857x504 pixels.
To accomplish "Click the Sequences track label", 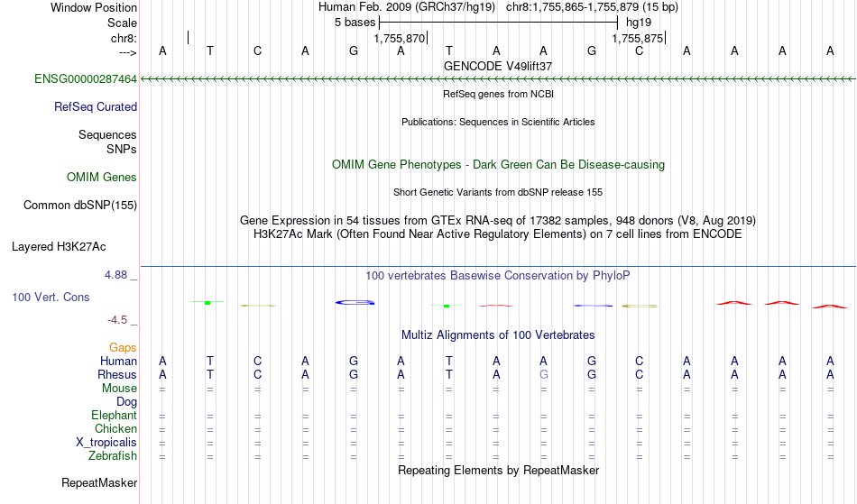I will pos(107,135).
